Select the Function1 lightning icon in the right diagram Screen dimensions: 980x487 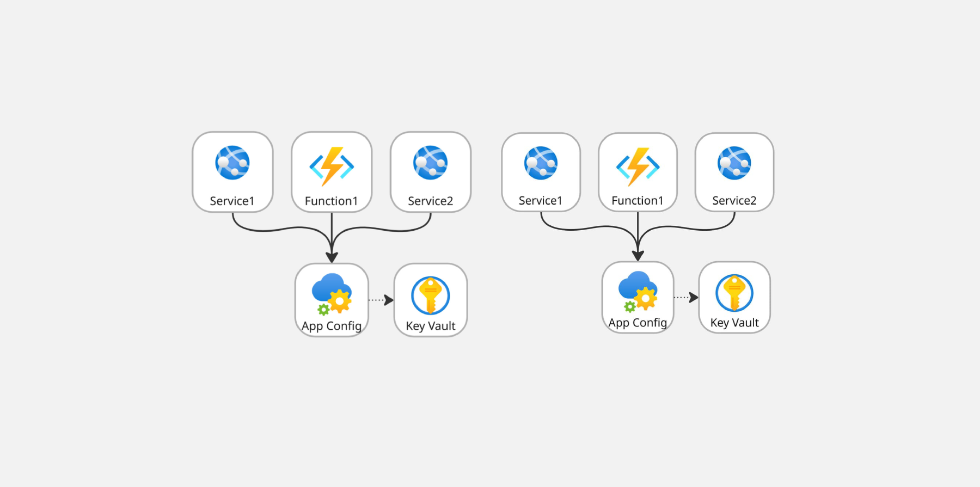point(638,167)
